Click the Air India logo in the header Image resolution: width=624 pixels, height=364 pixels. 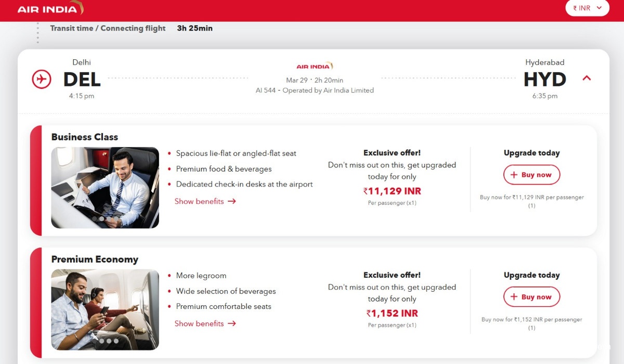[50, 8]
